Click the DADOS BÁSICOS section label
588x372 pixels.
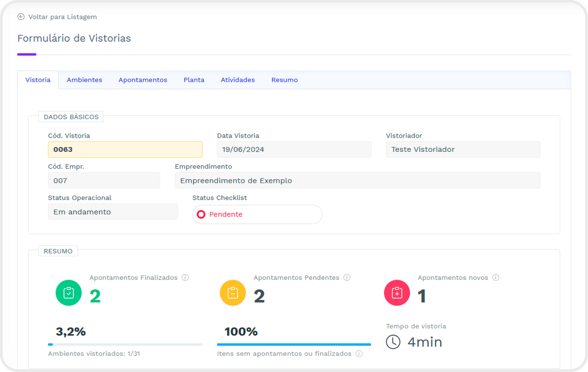(x=71, y=117)
